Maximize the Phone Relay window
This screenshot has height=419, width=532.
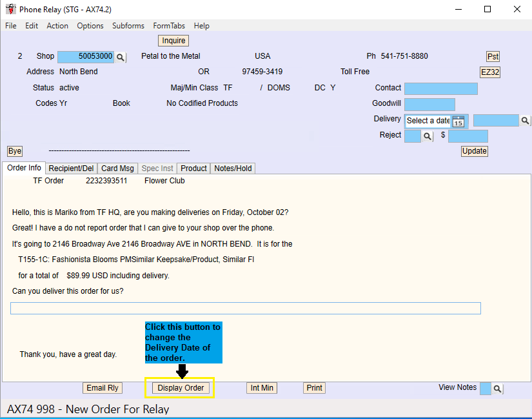(x=488, y=9)
